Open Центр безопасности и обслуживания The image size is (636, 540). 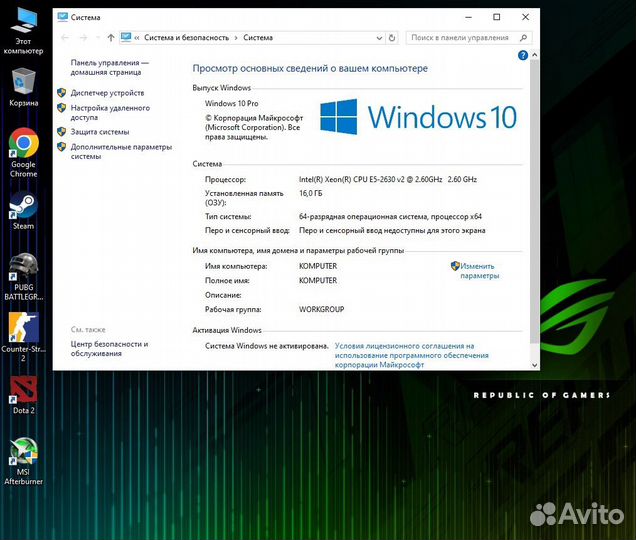pos(109,349)
